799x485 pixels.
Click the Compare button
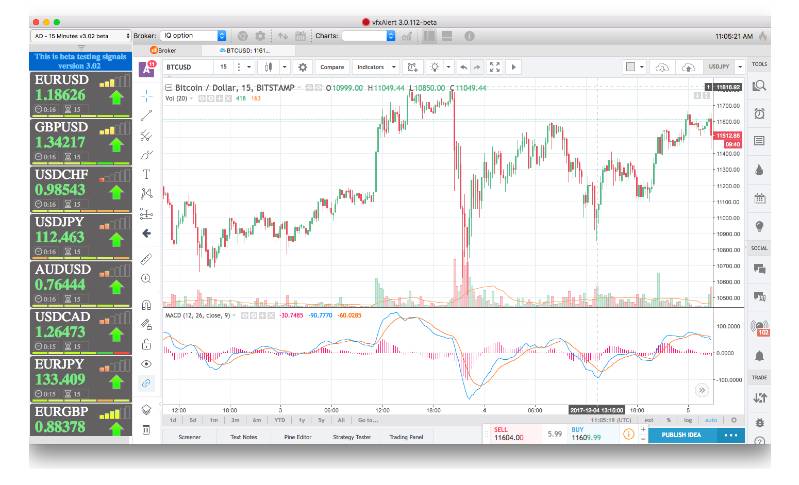[331, 67]
